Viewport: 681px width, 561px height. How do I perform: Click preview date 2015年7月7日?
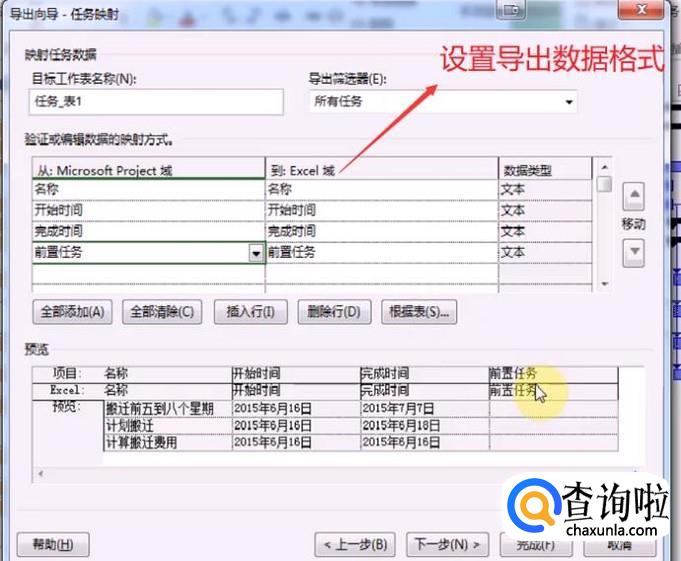point(398,409)
